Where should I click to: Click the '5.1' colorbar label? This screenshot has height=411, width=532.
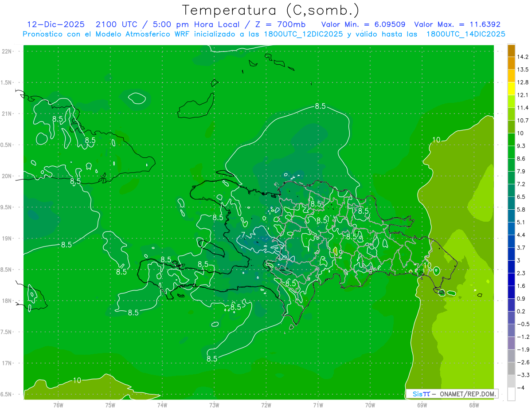[x=521, y=222]
